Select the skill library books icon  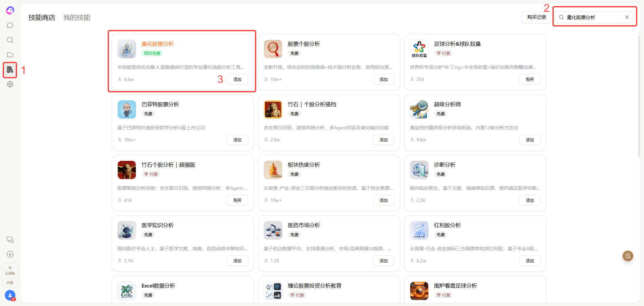pos(10,70)
